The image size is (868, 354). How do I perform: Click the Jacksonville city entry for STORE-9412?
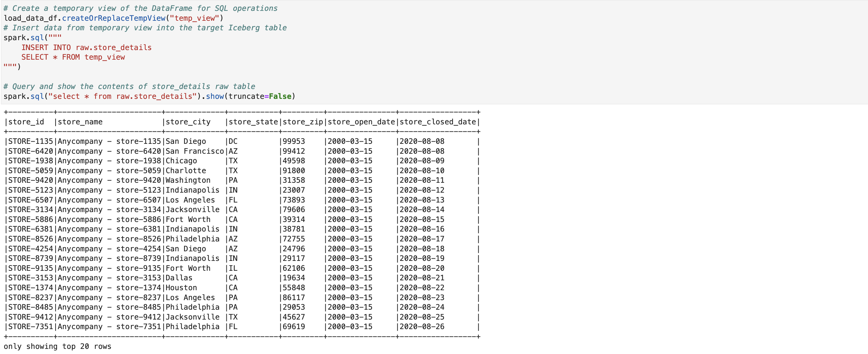pos(191,317)
